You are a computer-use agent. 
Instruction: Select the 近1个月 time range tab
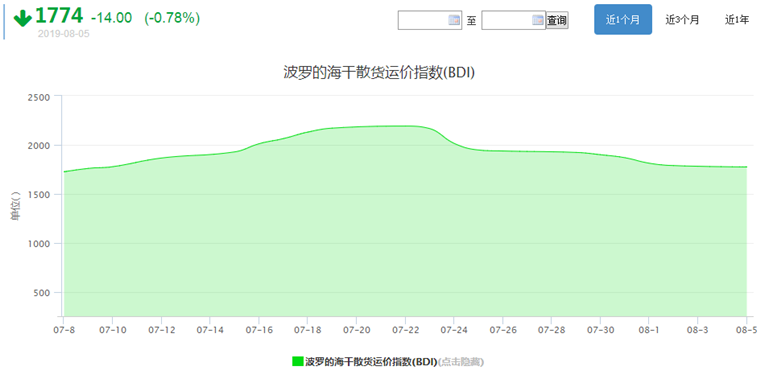click(623, 19)
